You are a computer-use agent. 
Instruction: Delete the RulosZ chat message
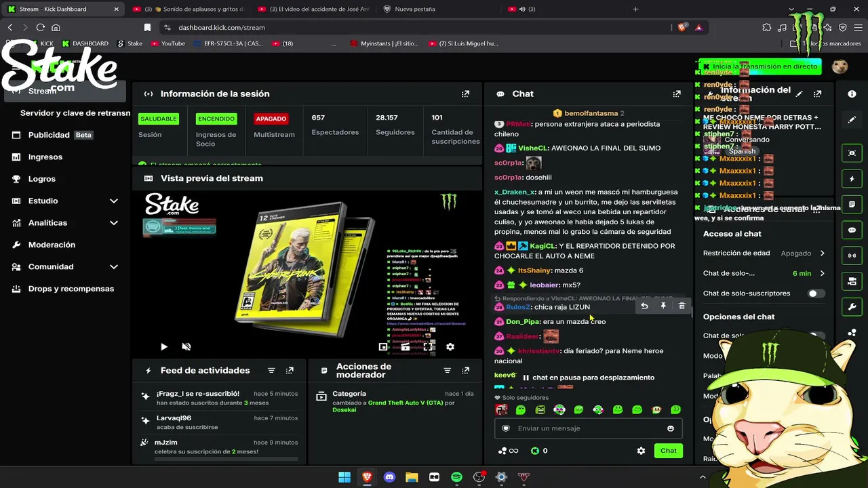point(682,306)
